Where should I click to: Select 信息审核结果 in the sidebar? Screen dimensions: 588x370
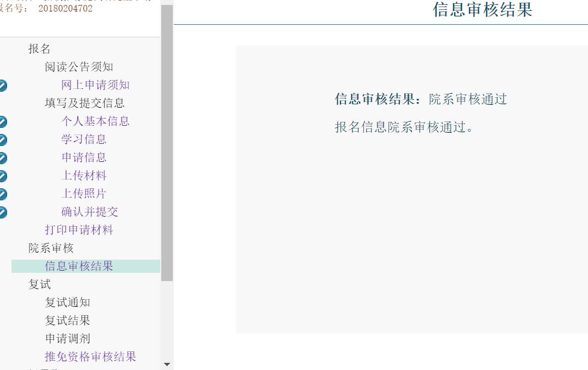coord(79,266)
